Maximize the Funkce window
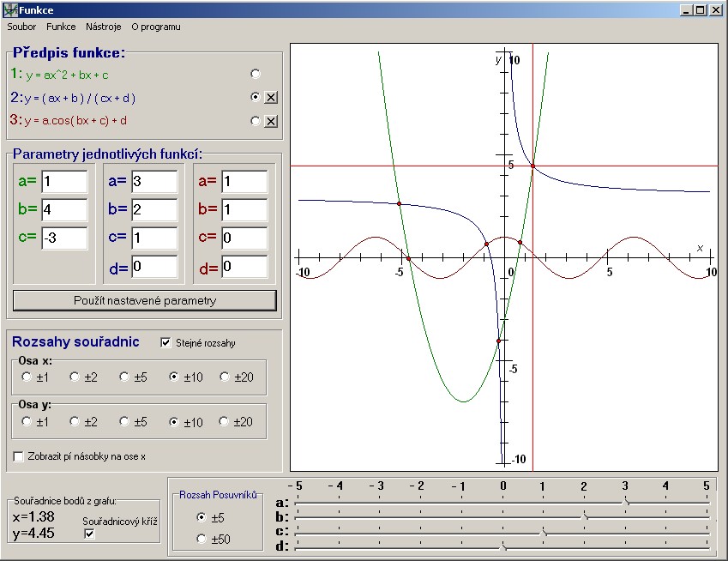Viewport: 728px width, 561px height. click(x=701, y=9)
